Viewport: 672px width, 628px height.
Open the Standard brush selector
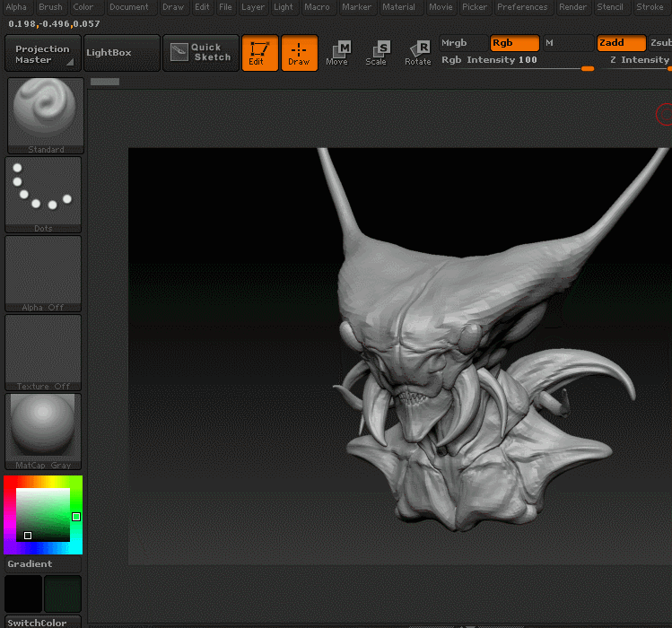[46, 116]
